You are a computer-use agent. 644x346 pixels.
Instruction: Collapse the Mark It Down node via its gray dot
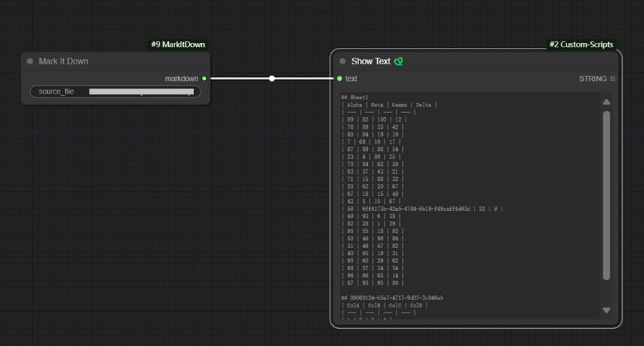pyautogui.click(x=30, y=61)
